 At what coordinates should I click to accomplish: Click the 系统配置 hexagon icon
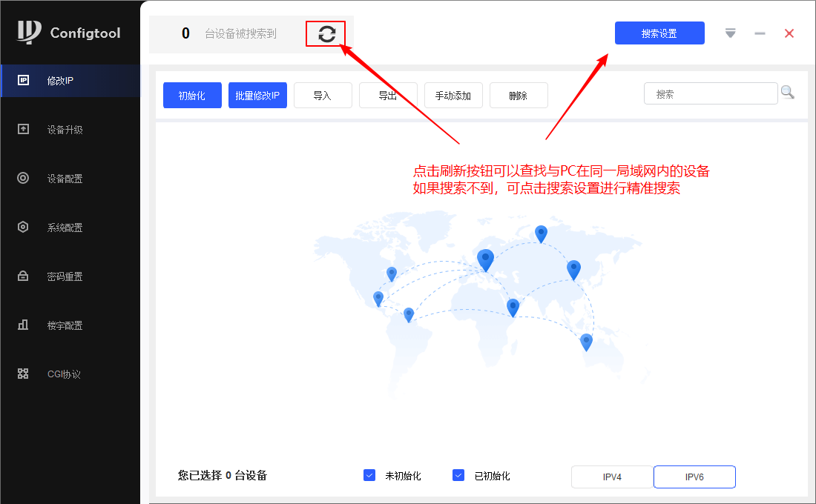(24, 227)
